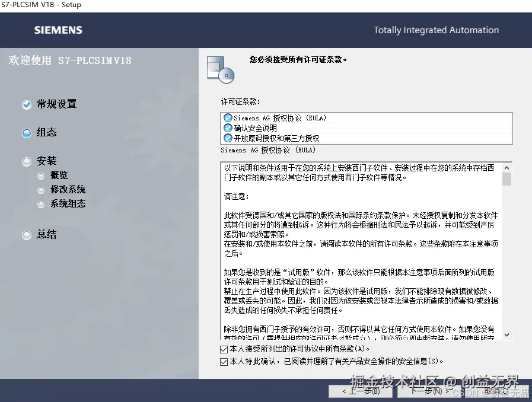Click the installer disc icon

[x=221, y=70]
